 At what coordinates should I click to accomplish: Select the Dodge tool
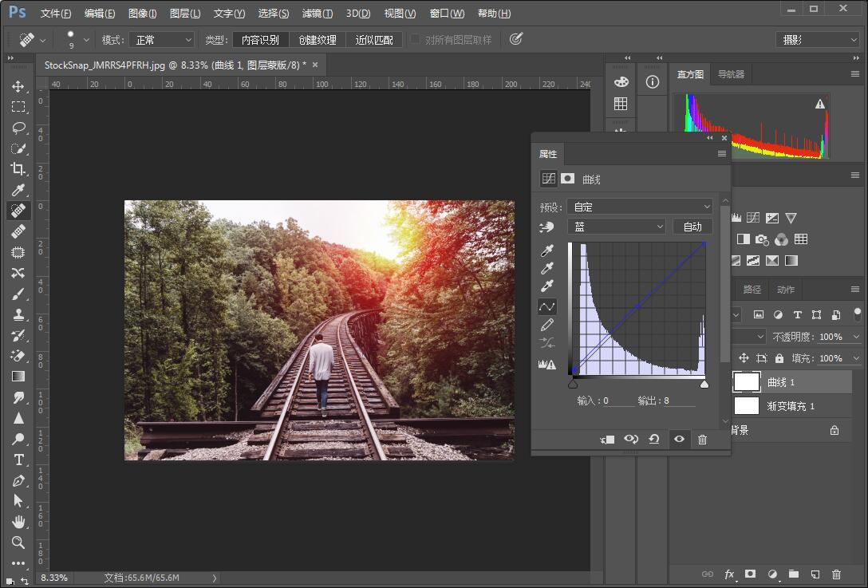point(18,439)
